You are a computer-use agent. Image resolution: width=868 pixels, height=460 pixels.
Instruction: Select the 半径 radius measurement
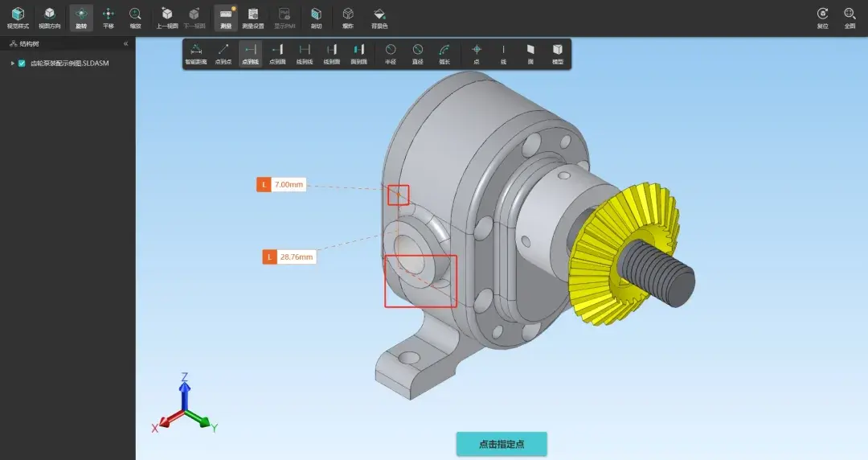pos(391,54)
